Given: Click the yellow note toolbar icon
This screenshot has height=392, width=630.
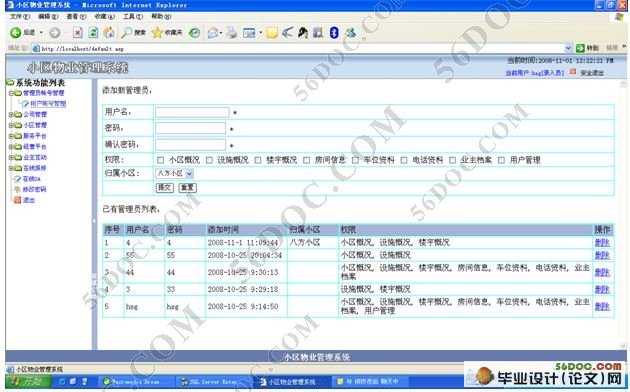Looking at the screenshot, I should click(272, 33).
